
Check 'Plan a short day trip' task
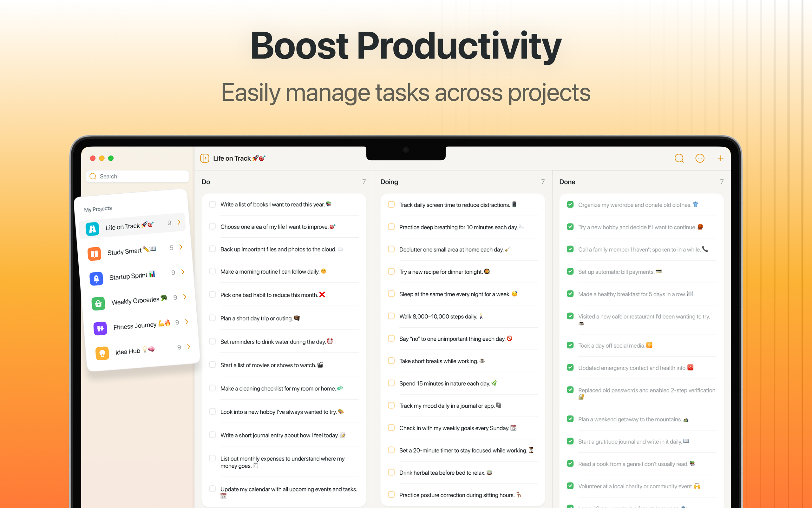pos(213,318)
